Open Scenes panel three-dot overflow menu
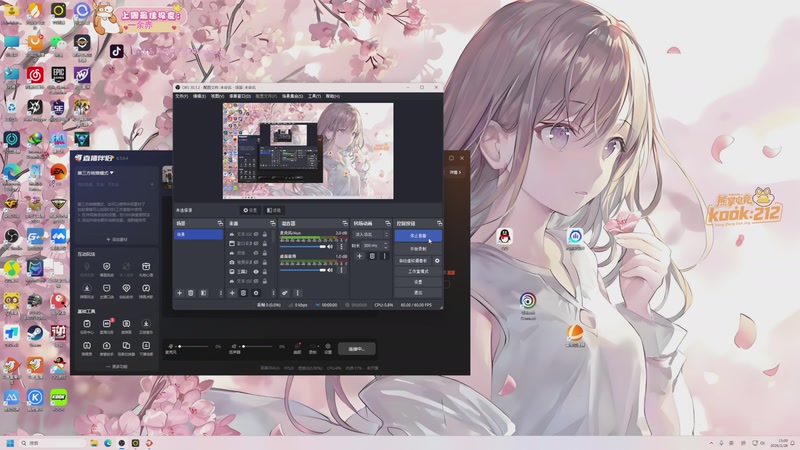Viewport: 800px width, 450px height. coord(220,293)
